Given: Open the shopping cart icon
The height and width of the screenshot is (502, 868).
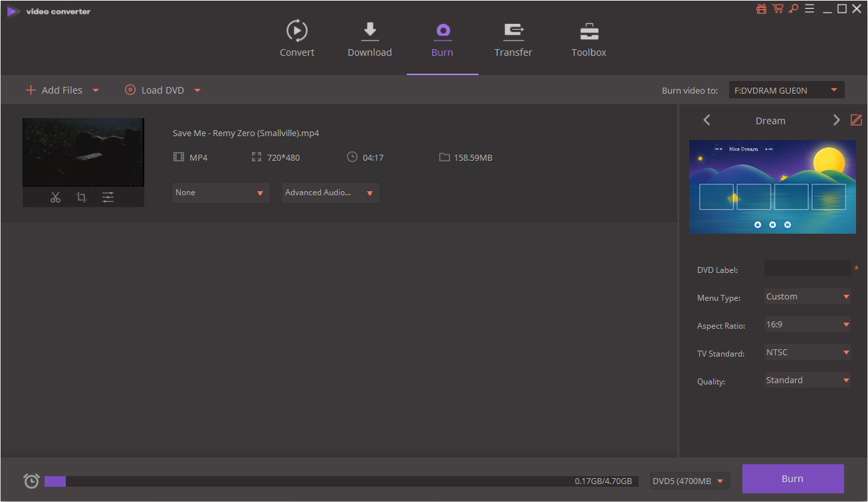Looking at the screenshot, I should click(x=778, y=9).
